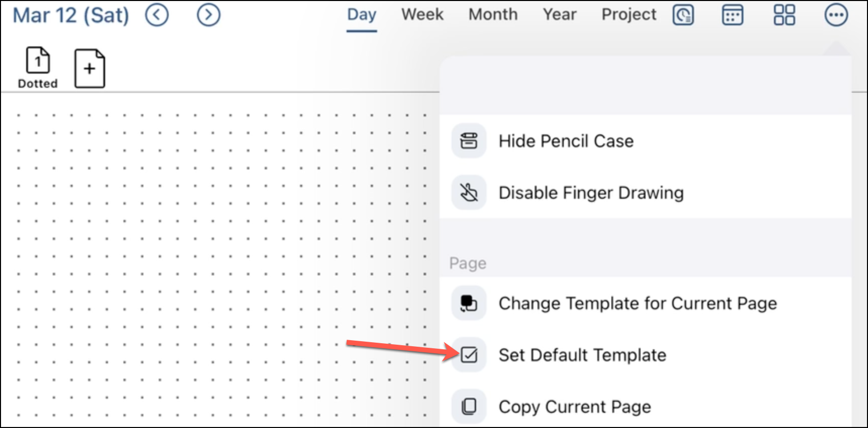Go to the next day arrow
Image resolution: width=868 pixels, height=428 pixels.
click(x=209, y=15)
